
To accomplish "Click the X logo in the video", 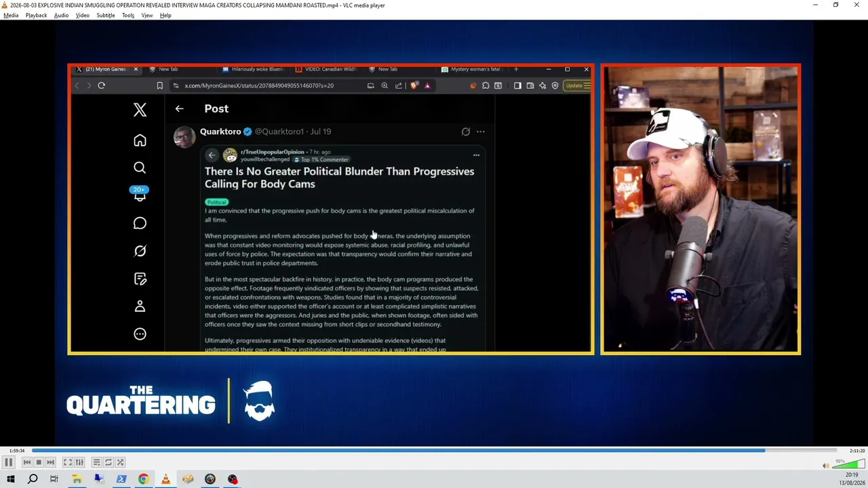I will [x=140, y=110].
